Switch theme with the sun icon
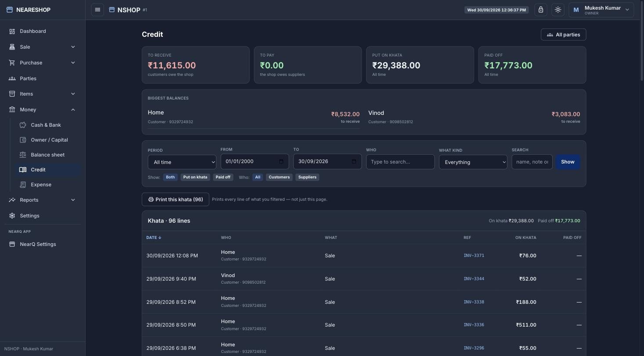This screenshot has height=356, width=644. [558, 10]
